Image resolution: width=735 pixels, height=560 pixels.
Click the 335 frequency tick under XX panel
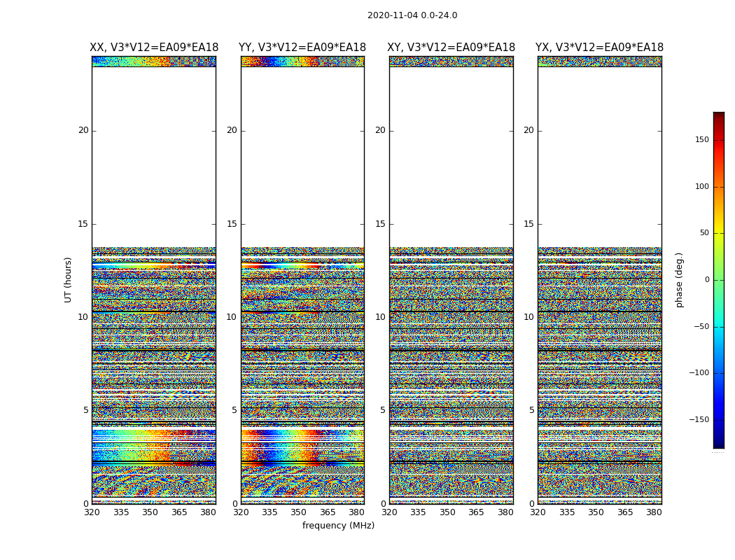[121, 512]
